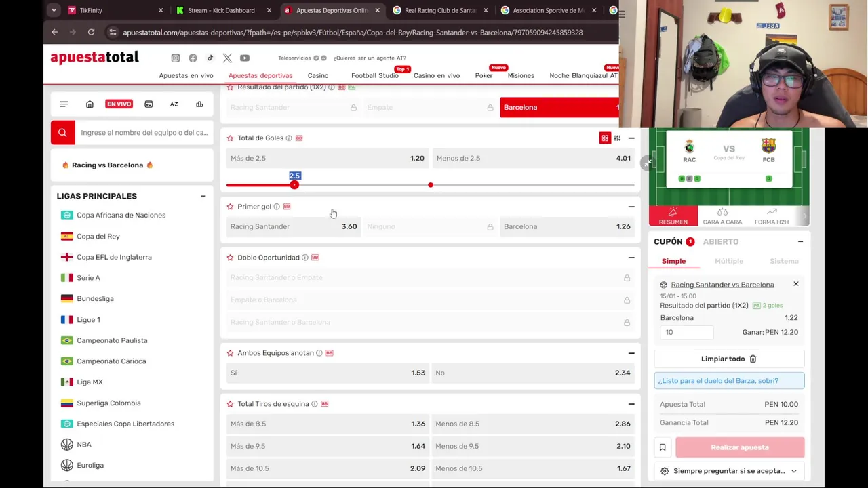Switch to the Sistema coupon tab

784,261
